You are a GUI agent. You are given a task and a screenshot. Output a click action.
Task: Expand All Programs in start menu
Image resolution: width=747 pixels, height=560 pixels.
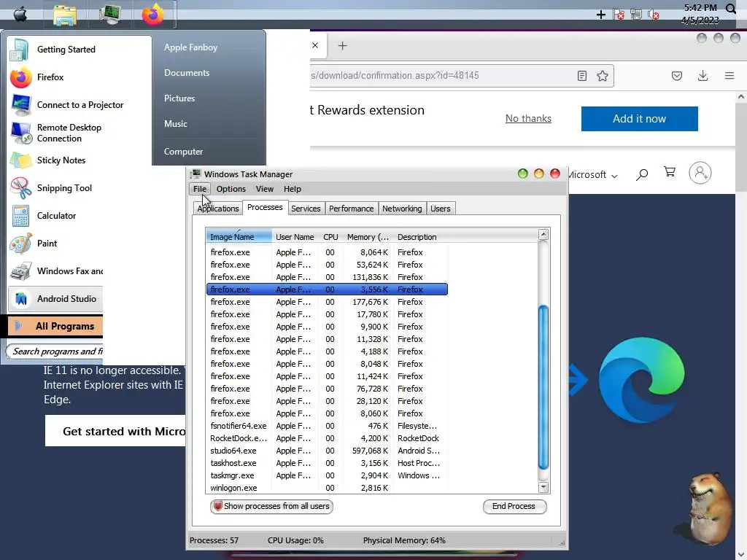[x=55, y=326]
